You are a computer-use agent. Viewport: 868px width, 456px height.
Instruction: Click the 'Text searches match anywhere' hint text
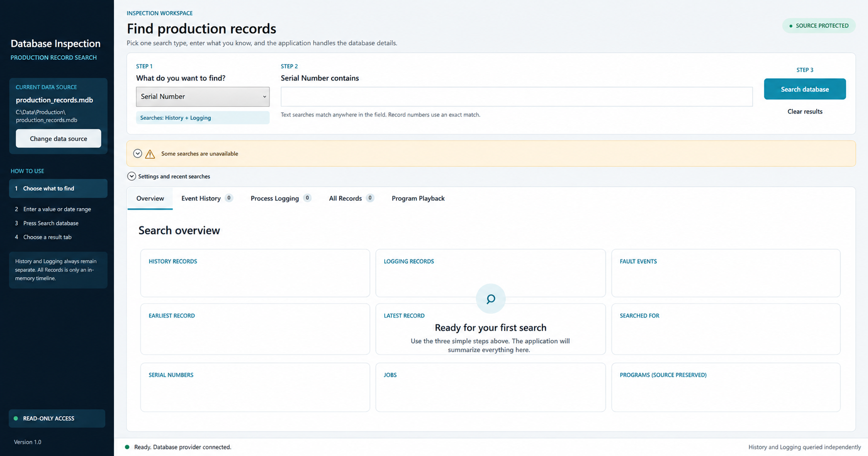click(x=380, y=115)
